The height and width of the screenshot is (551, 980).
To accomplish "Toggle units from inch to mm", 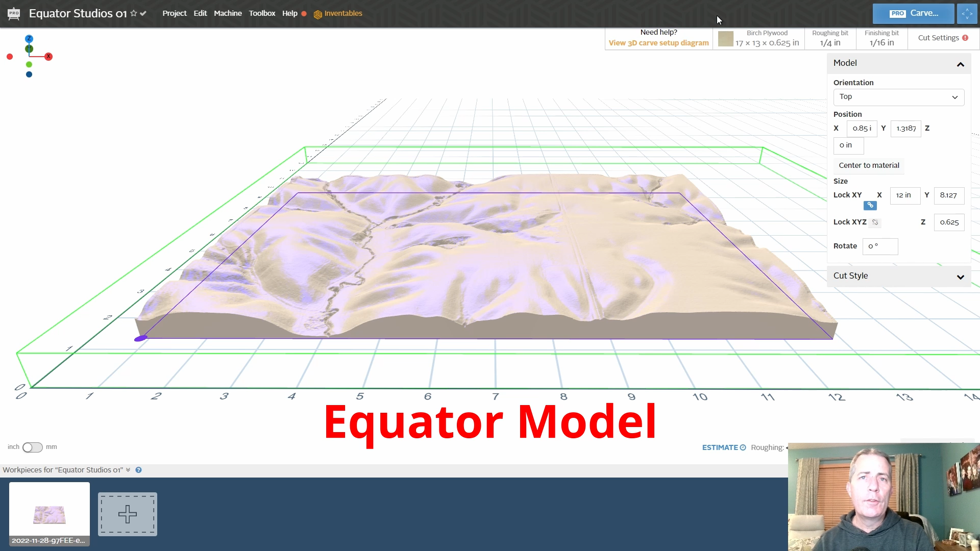I will pyautogui.click(x=32, y=447).
